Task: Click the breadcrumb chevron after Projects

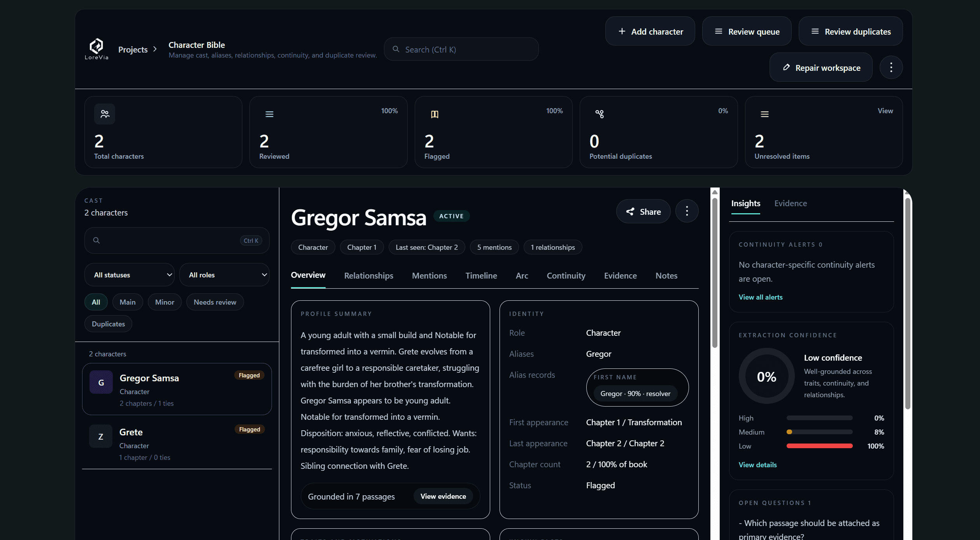Action: tap(155, 49)
